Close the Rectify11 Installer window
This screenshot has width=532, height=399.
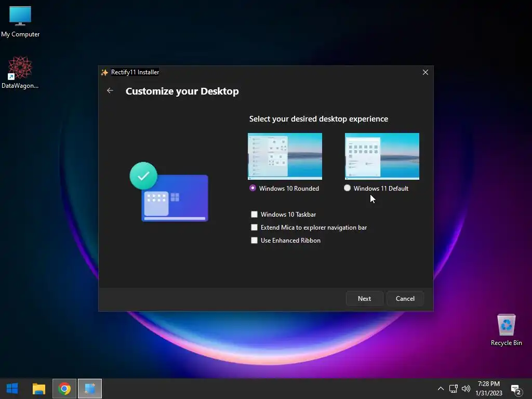(425, 72)
